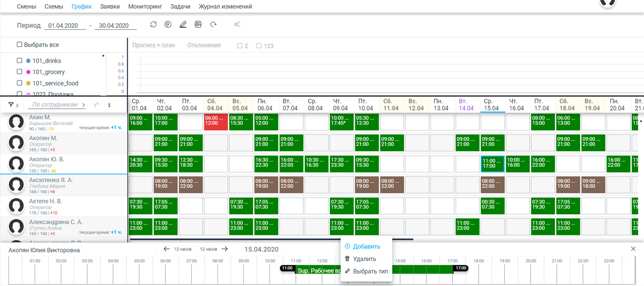The height and width of the screenshot is (286, 644).
Task: Toggle the Σ checkbox
Action: point(240,46)
